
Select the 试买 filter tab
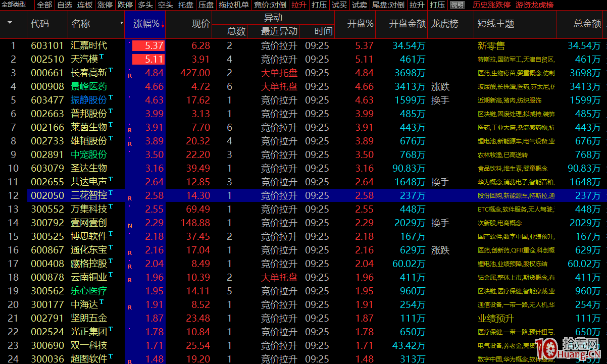339,5
